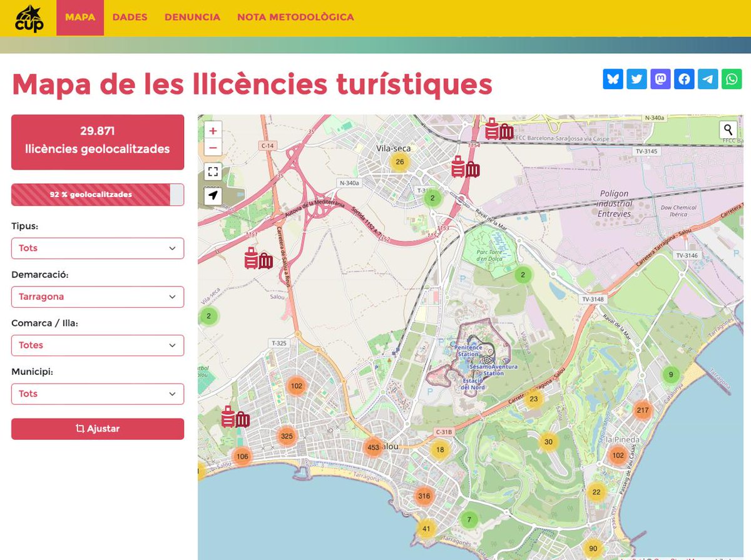Click the Demarcació: label

[40, 275]
